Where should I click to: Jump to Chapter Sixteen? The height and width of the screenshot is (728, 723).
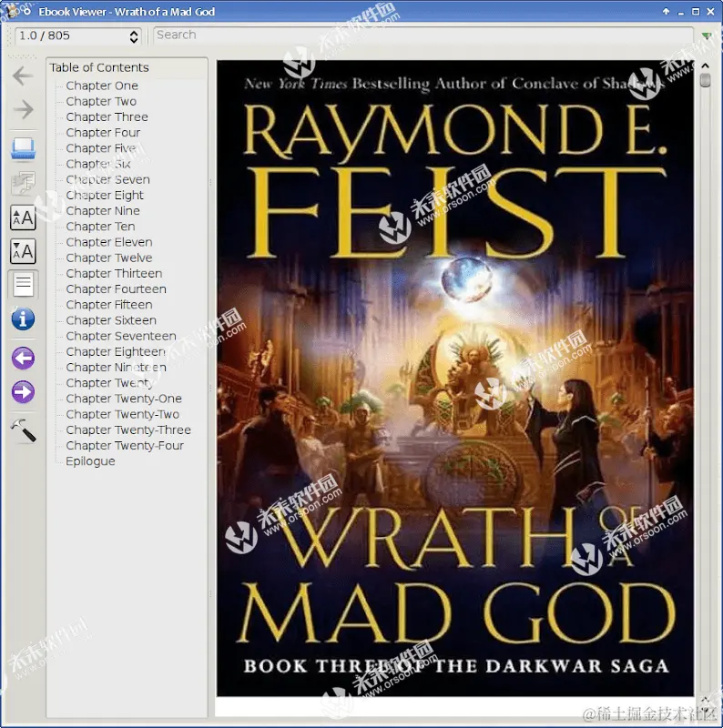pyautogui.click(x=111, y=320)
